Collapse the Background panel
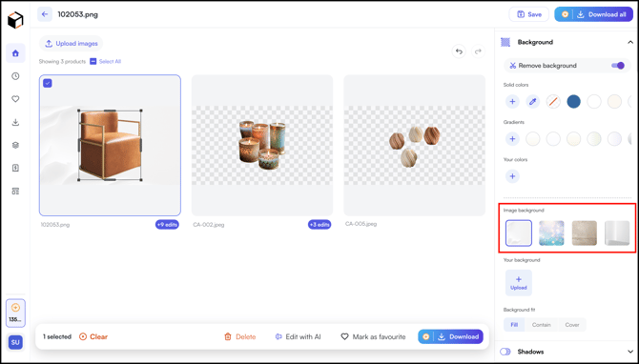Screen dimensions: 639x364 [x=630, y=42]
